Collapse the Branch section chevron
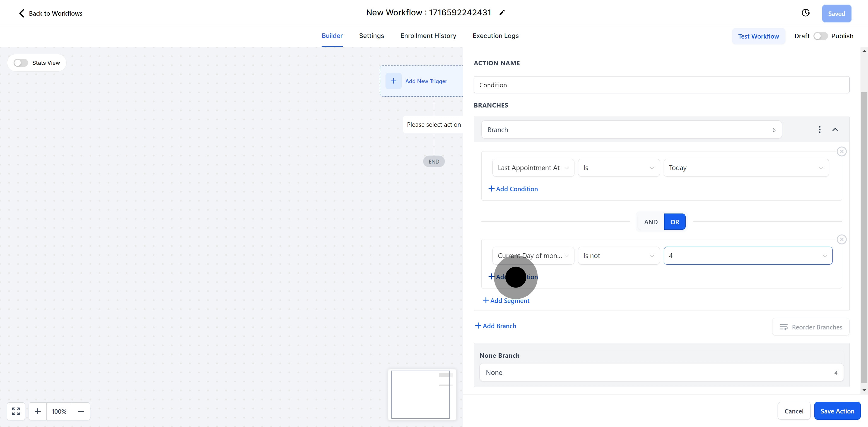Image resolution: width=868 pixels, height=427 pixels. point(835,130)
